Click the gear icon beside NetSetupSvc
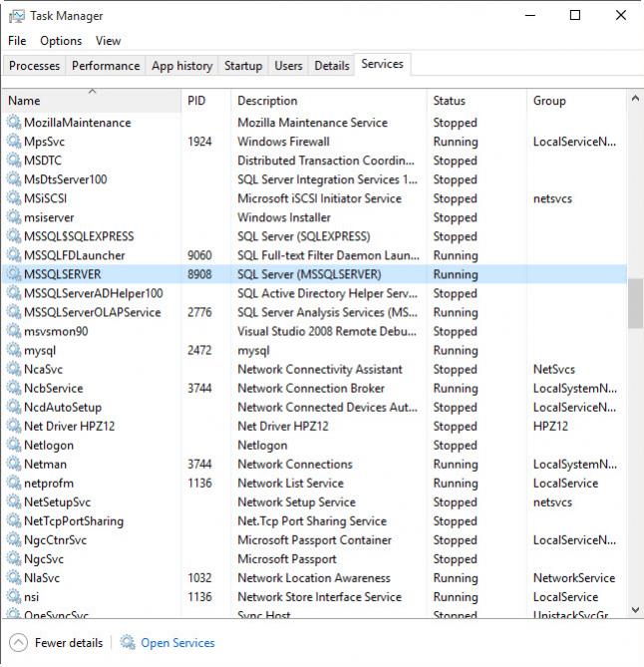Viewport: 644px width, 667px height. pyautogui.click(x=14, y=501)
